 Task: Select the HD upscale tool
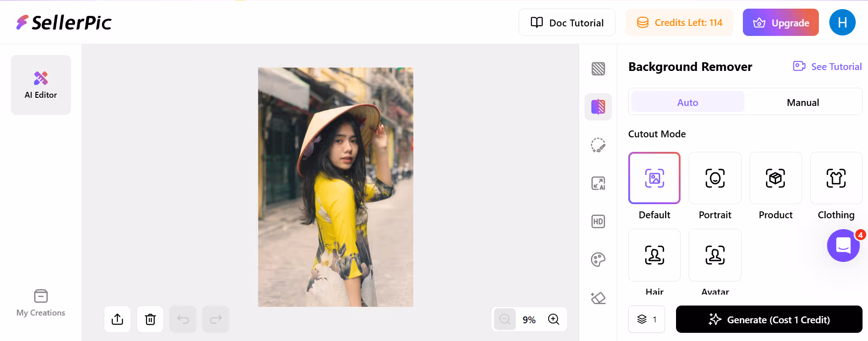598,221
